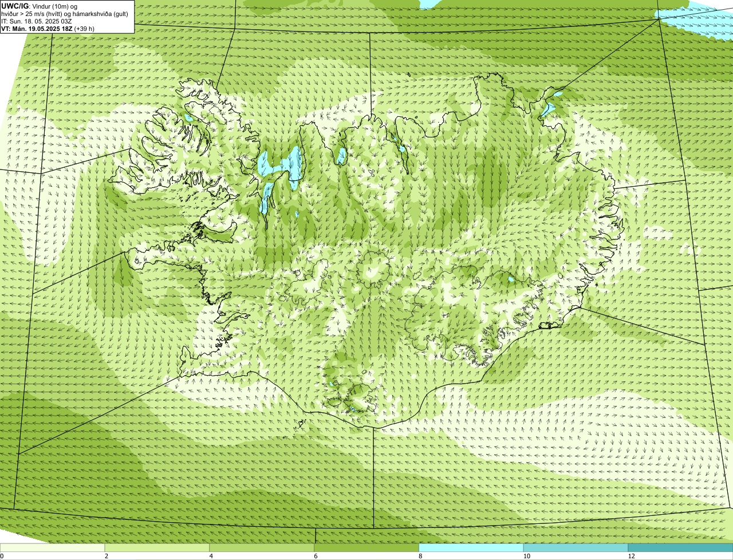Click the palest 0–2 m/s legend swatch
The height and width of the screenshot is (560, 733).
pyautogui.click(x=52, y=547)
